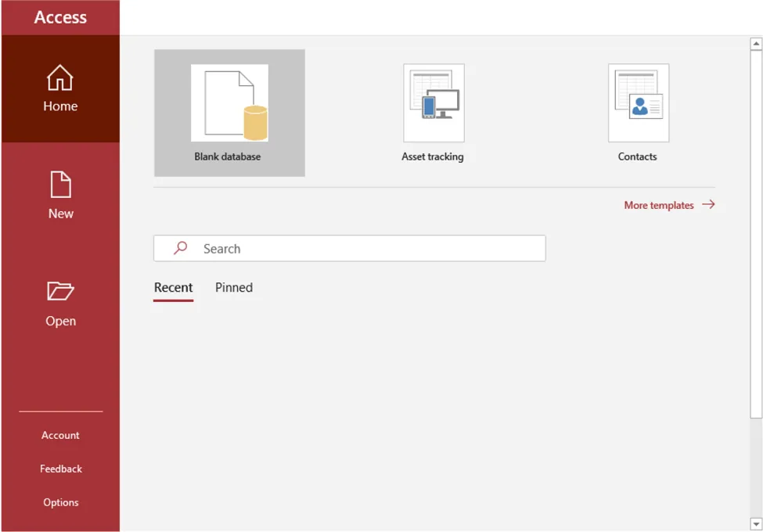Click the Access title banner

click(60, 16)
